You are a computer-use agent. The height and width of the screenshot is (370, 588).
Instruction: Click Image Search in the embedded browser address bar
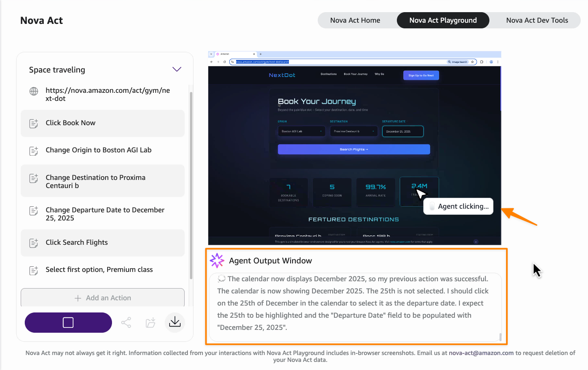coord(458,62)
